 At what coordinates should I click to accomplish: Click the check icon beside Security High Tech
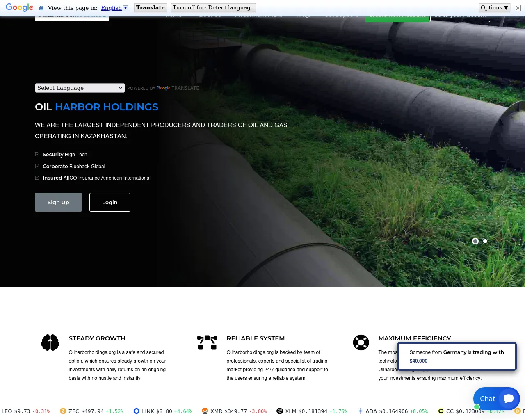tap(37, 154)
